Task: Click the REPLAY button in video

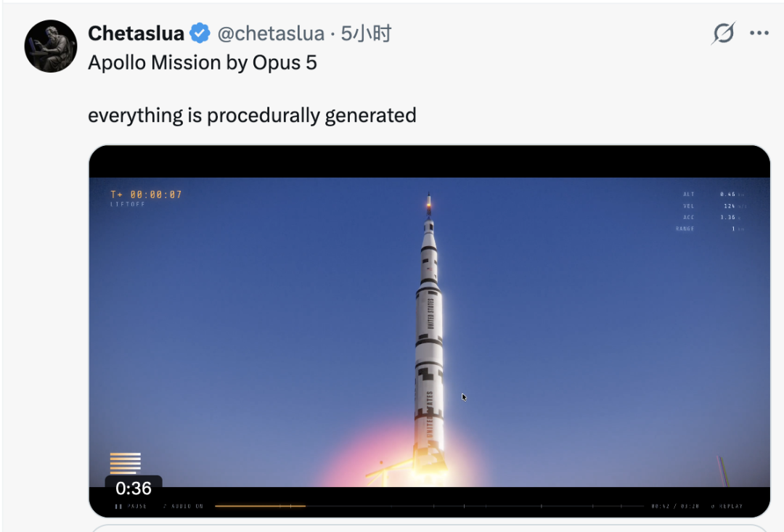Action: click(x=727, y=506)
